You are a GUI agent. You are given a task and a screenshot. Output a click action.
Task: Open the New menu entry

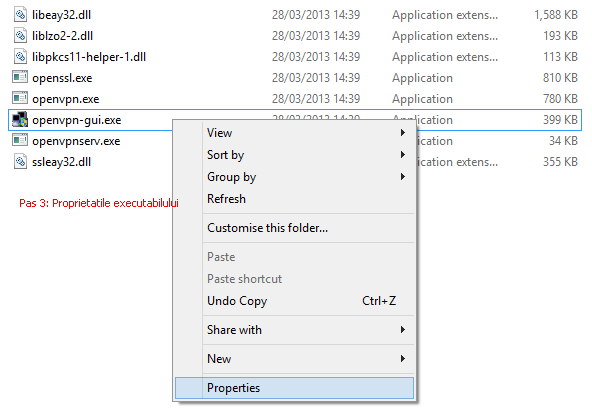tap(294, 359)
